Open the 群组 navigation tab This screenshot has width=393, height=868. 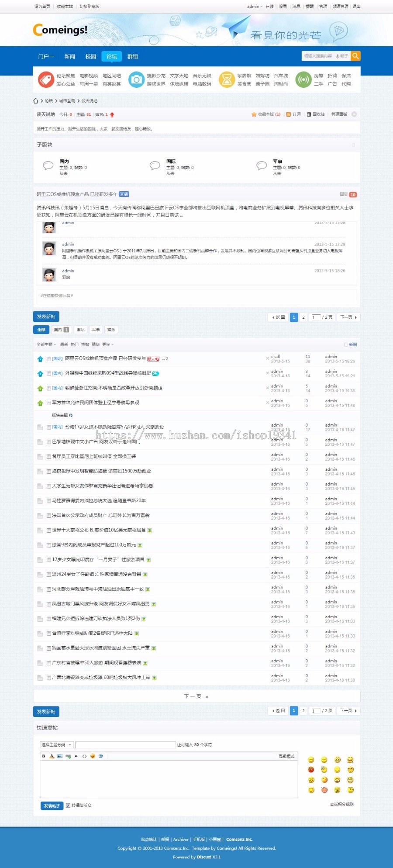click(x=133, y=56)
